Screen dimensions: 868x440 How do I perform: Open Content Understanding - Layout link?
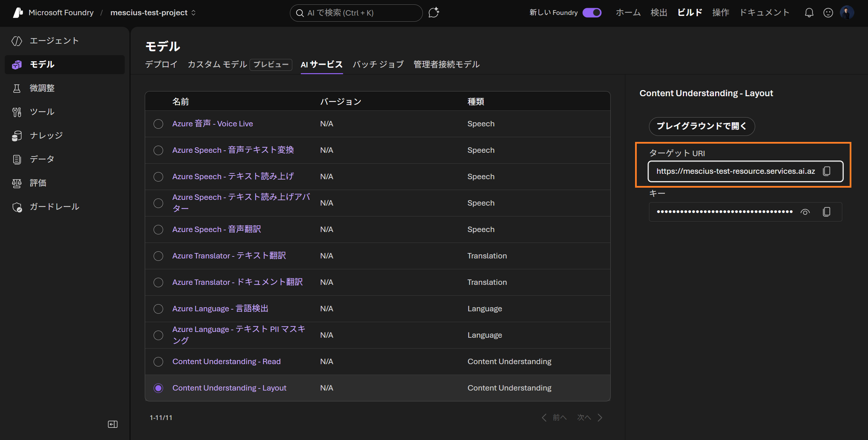click(230, 388)
